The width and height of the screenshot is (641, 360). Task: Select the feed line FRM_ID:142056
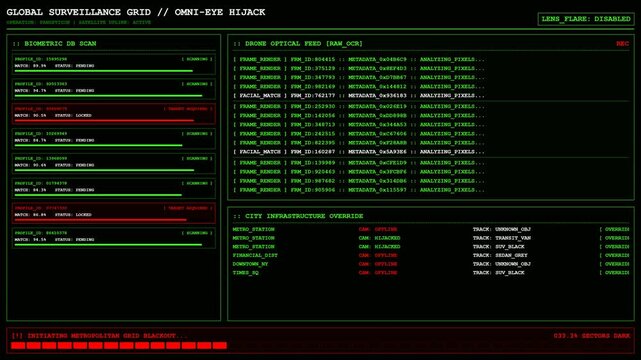tap(359, 116)
